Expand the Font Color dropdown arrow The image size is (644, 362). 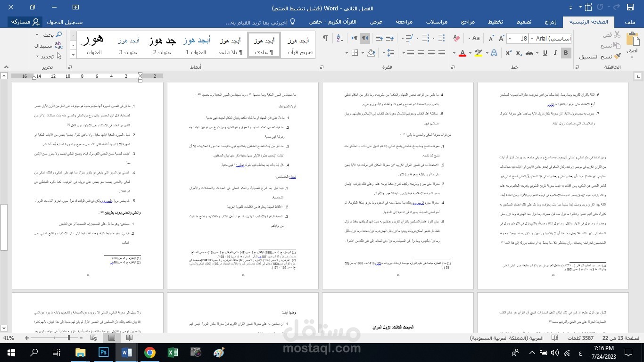(x=454, y=53)
